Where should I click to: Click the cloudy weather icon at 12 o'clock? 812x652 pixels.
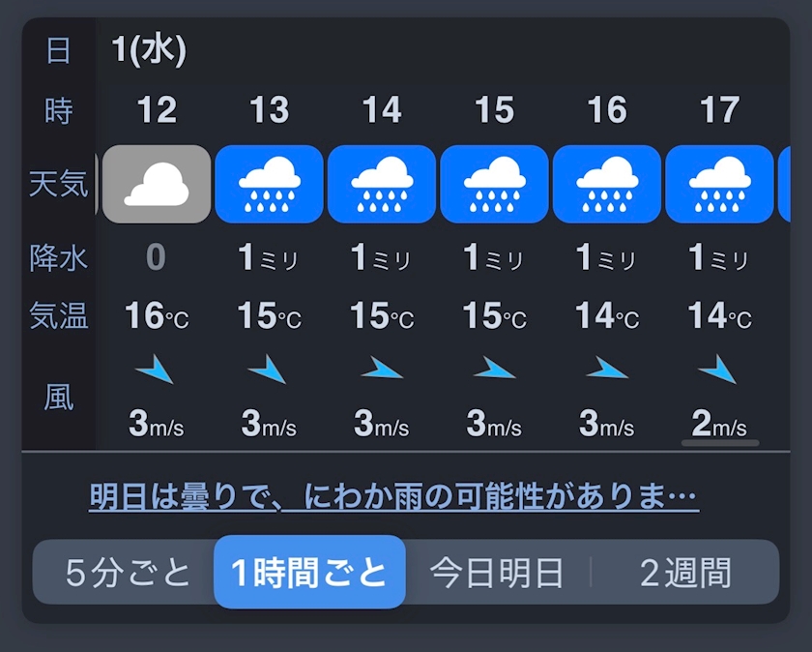[157, 184]
